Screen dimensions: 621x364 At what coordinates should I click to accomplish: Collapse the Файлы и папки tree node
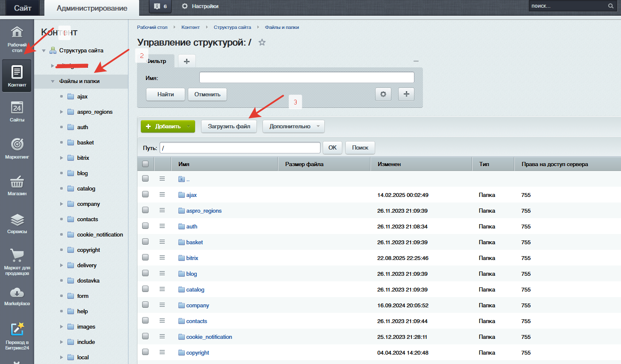[52, 81]
